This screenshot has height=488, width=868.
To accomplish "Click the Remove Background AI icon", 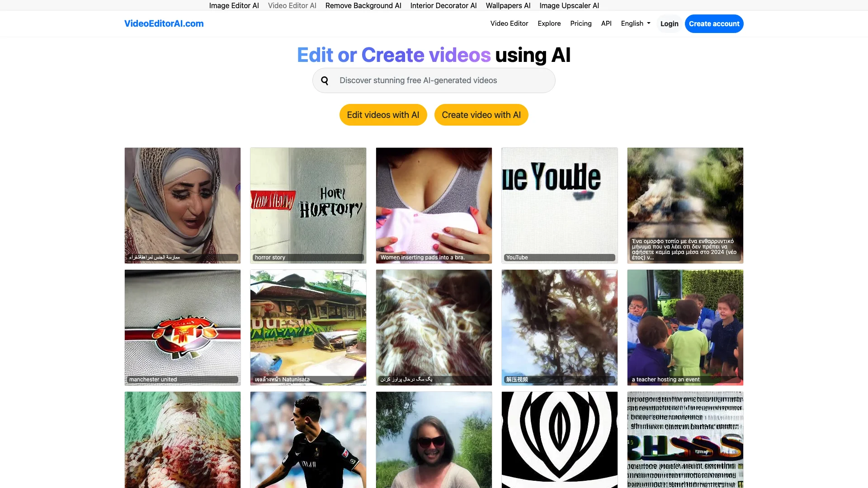I will click(x=363, y=5).
